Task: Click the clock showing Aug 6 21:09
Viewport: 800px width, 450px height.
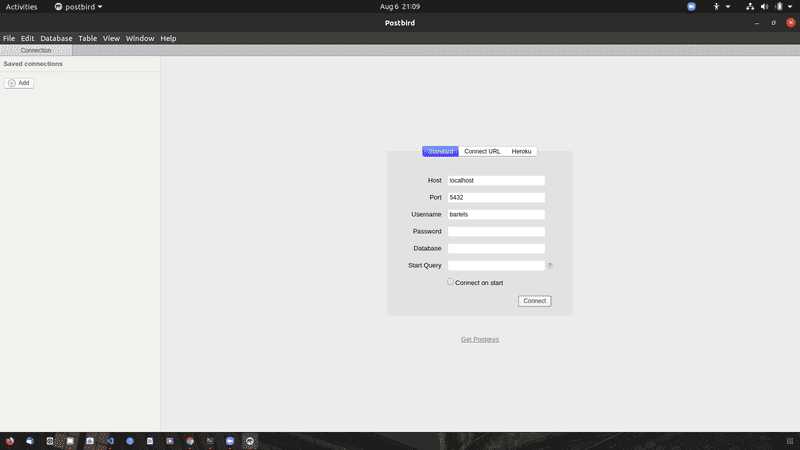Action: click(x=400, y=7)
